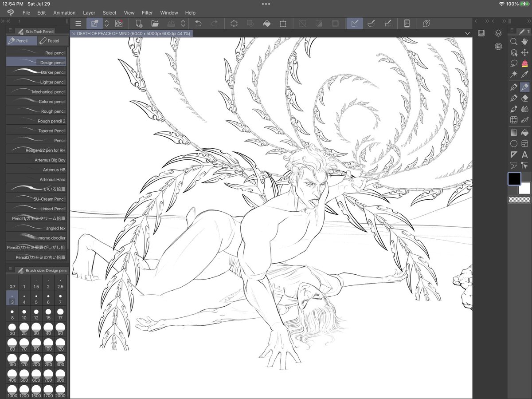This screenshot has height=399, width=532.
Task: Select the Mechanical pencil sub tool
Action: [36, 92]
